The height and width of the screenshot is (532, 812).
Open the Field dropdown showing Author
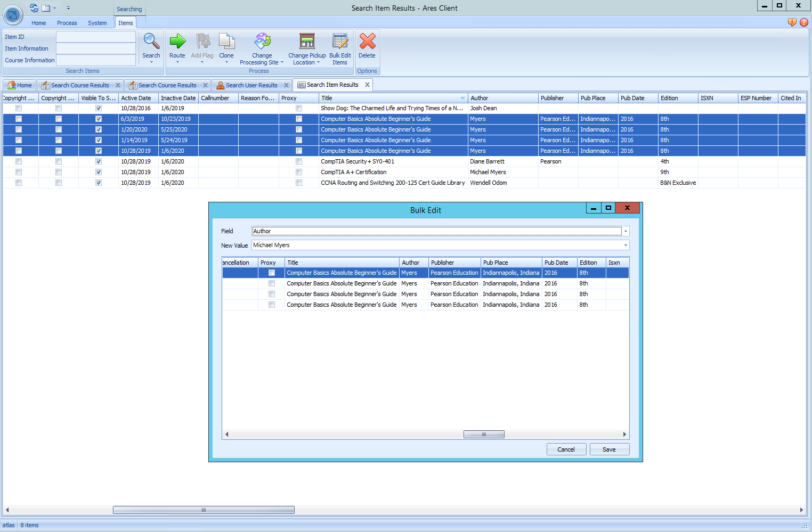tap(626, 231)
